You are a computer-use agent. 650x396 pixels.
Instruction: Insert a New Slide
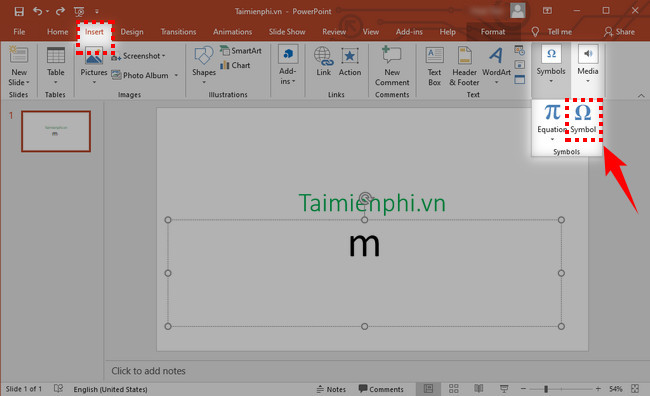pyautogui.click(x=19, y=66)
